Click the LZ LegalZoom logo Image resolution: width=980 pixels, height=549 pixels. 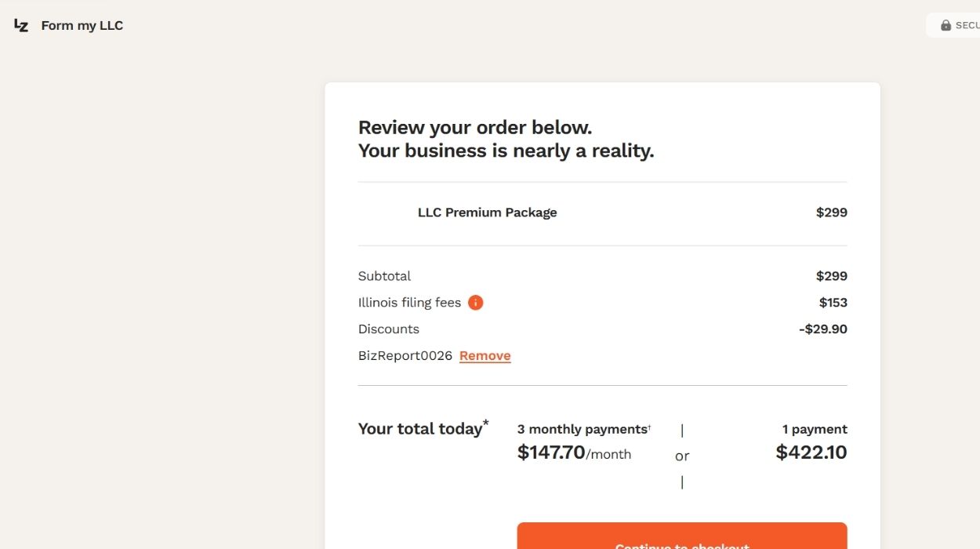point(21,25)
